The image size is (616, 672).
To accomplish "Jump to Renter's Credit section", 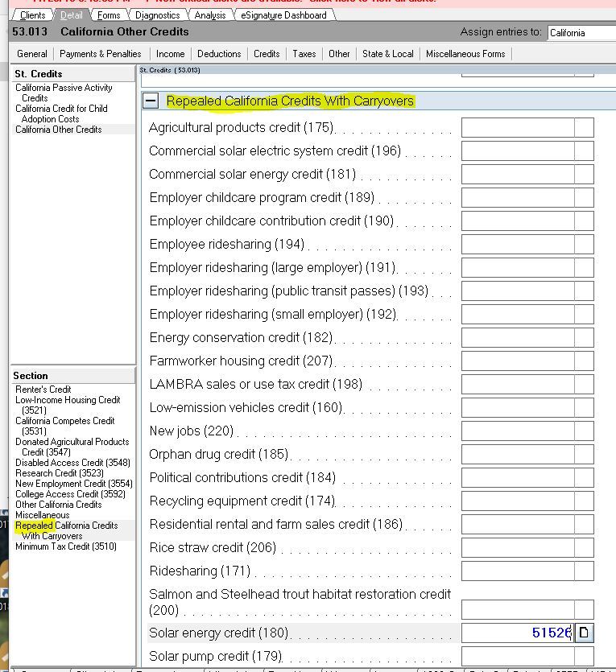I will point(43,390).
